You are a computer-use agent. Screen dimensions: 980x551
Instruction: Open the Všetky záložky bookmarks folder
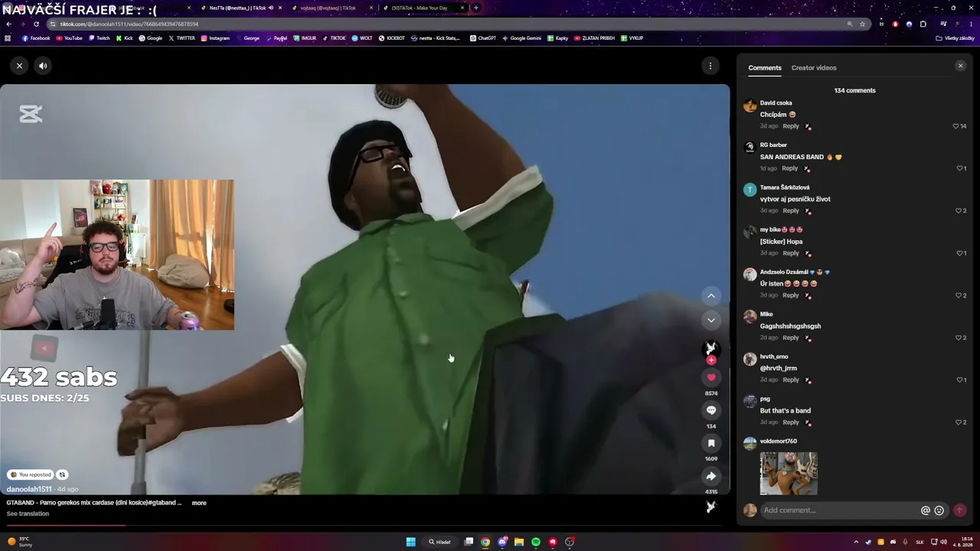click(x=955, y=38)
